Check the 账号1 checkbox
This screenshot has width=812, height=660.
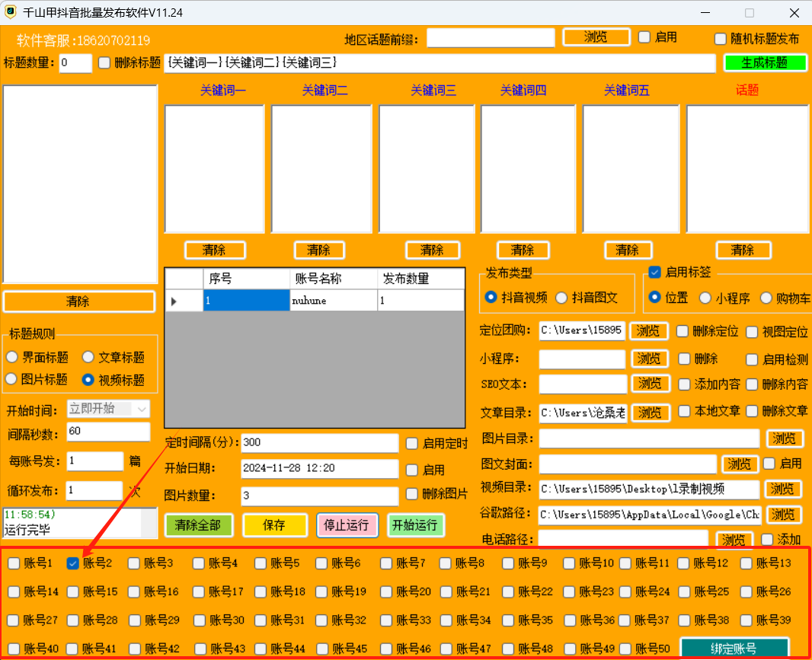(14, 564)
